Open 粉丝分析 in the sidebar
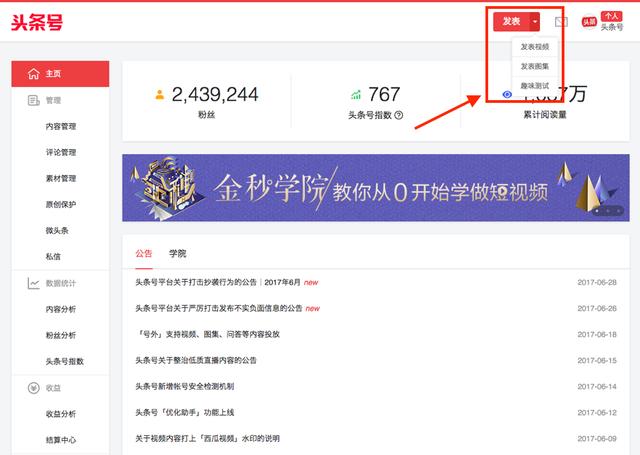640x455 pixels. tap(61, 335)
